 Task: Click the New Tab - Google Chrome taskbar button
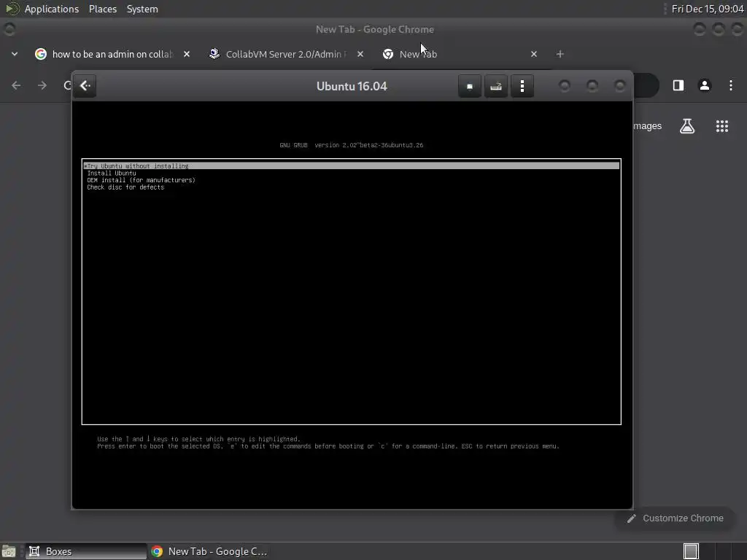point(209,551)
